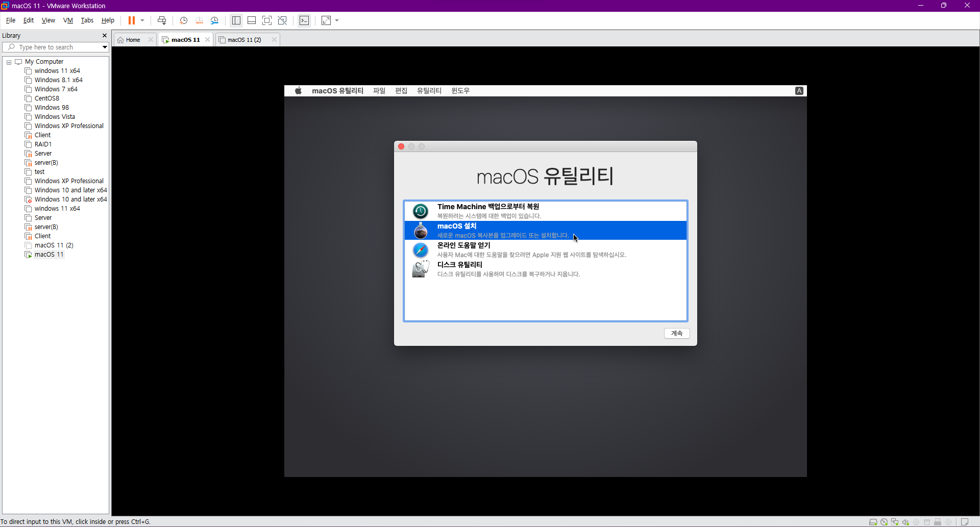Screen dimensions: 980x527
Task: Select the macOS 설치 installer icon
Action: coord(421,231)
